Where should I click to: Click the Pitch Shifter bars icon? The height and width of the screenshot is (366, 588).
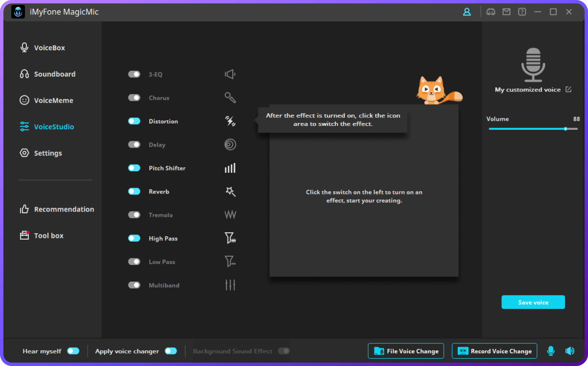click(x=230, y=168)
